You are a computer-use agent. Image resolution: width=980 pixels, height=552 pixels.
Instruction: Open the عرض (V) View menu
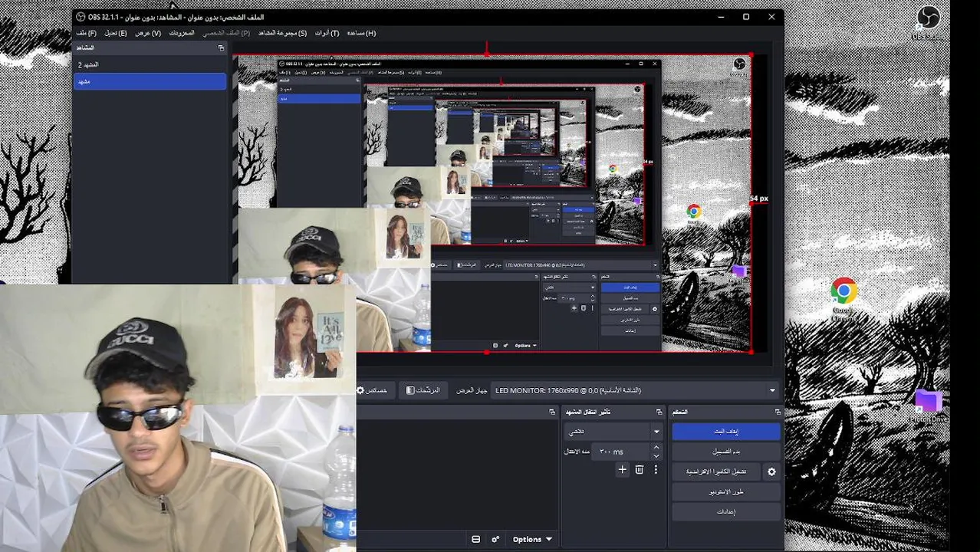(x=148, y=33)
